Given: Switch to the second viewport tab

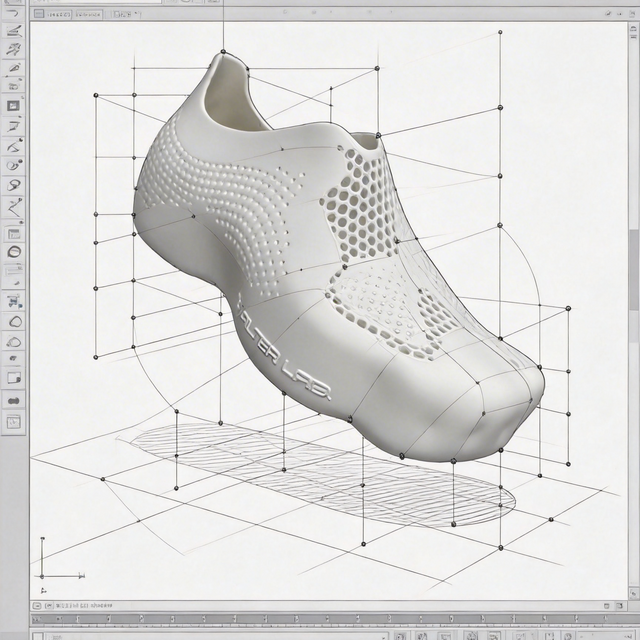Looking at the screenshot, I should 89,14.
